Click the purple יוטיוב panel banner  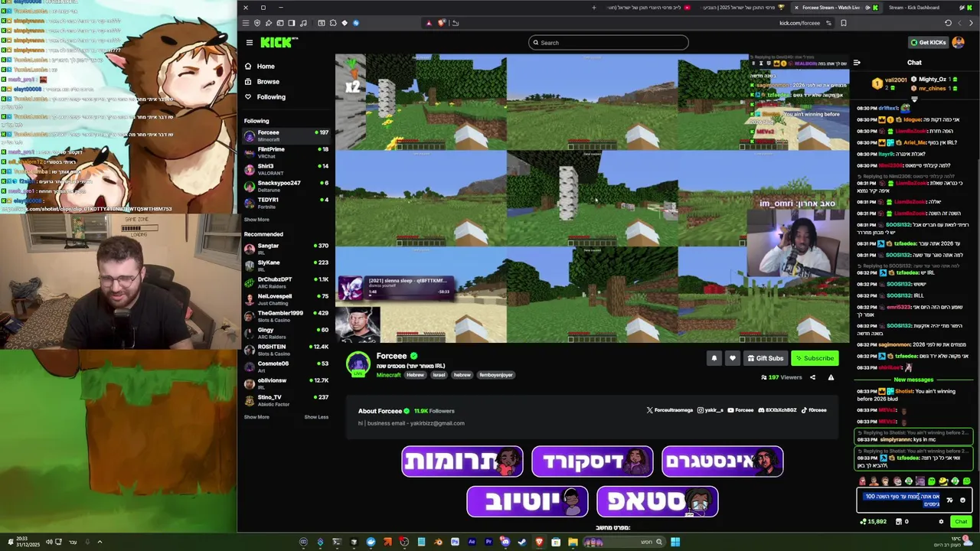528,502
